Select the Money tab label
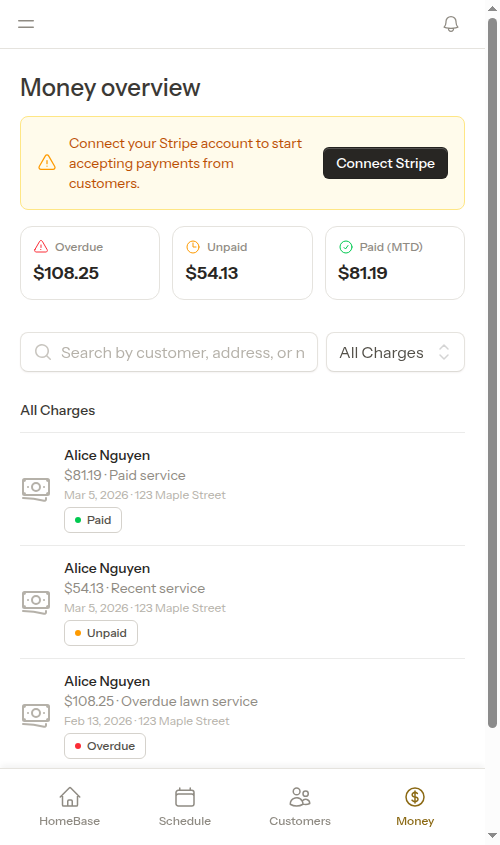Screen dimensions: 500x845 (415, 821)
